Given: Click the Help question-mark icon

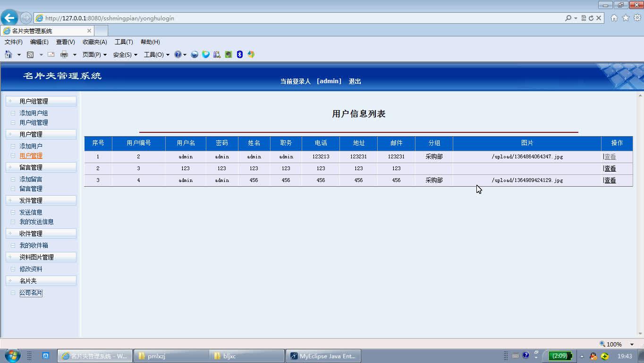Looking at the screenshot, I should click(178, 54).
